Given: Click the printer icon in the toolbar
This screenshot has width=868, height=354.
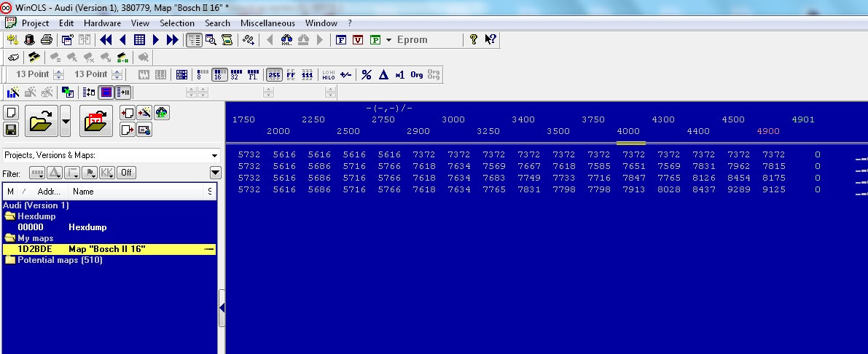Looking at the screenshot, I should pos(46,40).
